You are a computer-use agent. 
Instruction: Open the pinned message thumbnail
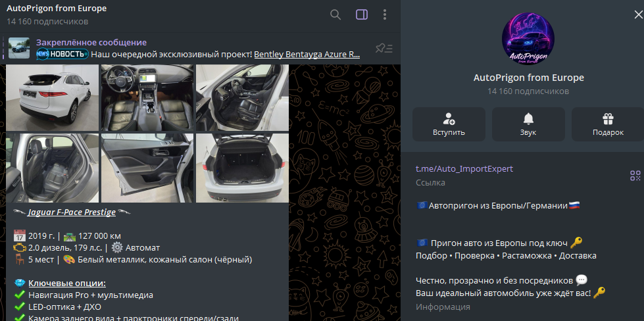tap(19, 48)
